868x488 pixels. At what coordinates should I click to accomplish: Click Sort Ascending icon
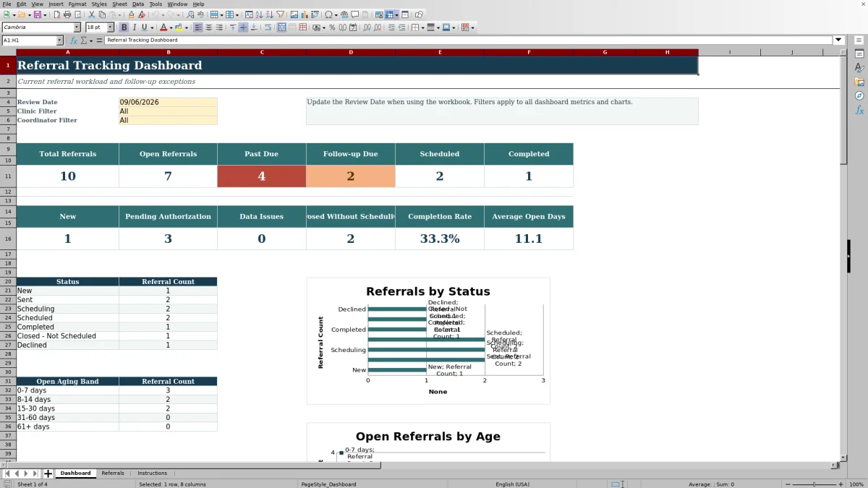click(259, 14)
